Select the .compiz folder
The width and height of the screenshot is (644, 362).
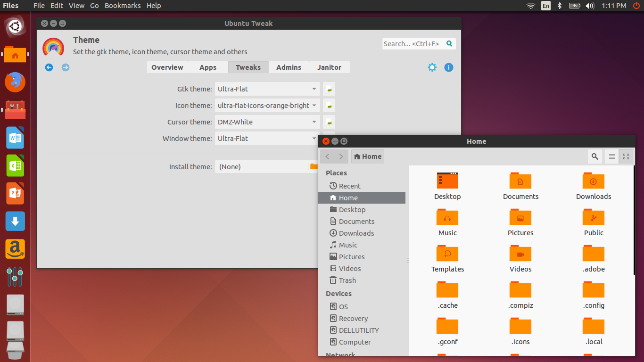(520, 289)
